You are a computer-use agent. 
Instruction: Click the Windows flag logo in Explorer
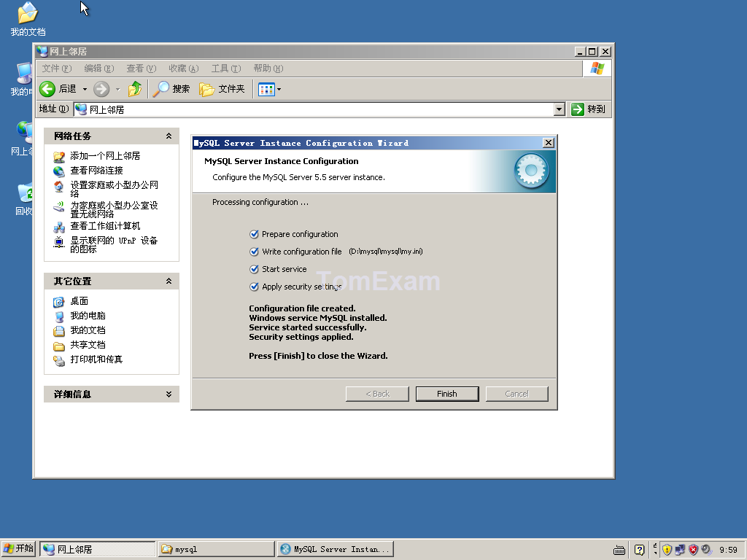click(x=597, y=69)
